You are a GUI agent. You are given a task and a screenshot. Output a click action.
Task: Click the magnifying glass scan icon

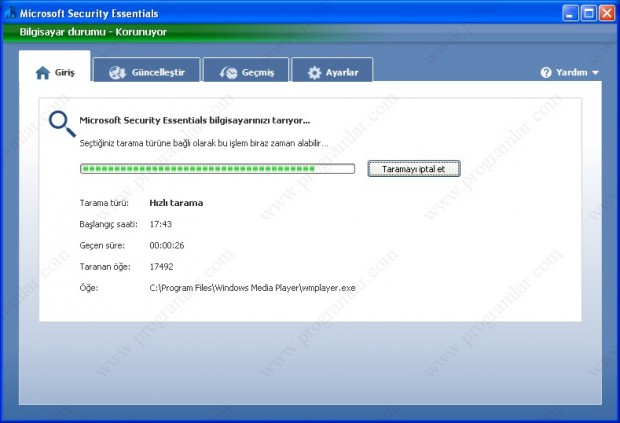62,124
